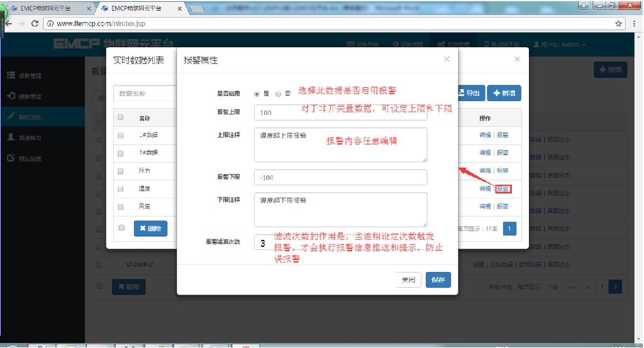The image size is (644, 348).
Task: Select the 否 radio button to disable alarm
Action: 279,94
